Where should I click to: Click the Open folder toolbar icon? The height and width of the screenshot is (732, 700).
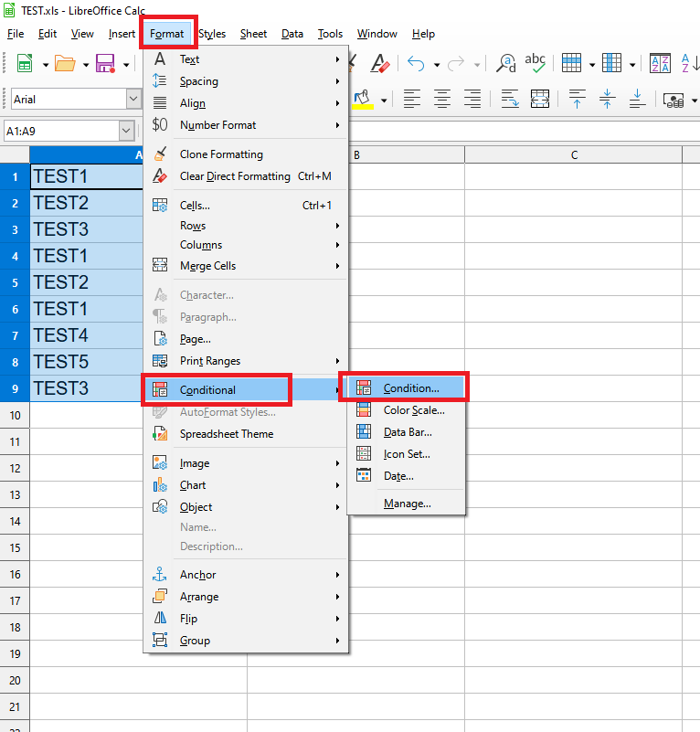[64, 63]
